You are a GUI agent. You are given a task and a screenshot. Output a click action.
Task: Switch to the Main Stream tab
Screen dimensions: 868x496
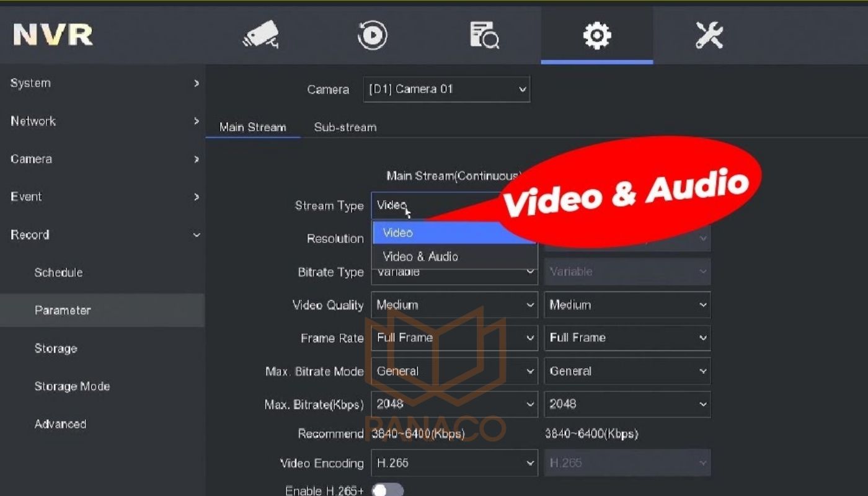point(252,126)
